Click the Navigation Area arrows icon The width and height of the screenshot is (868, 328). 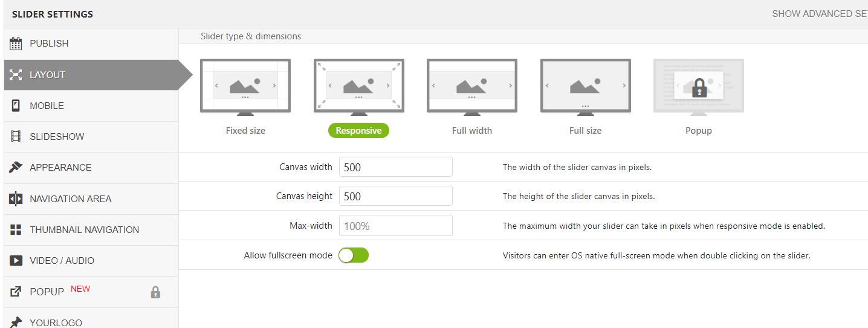pyautogui.click(x=16, y=198)
